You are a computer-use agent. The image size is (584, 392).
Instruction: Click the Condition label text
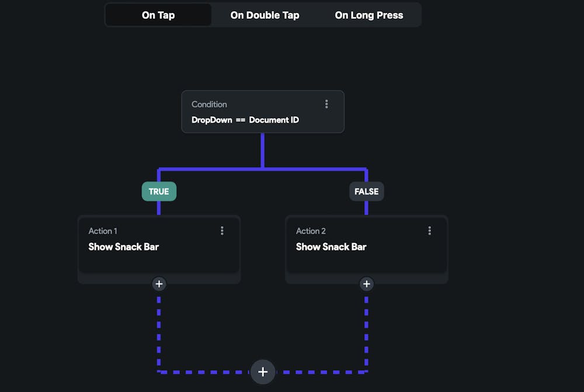[209, 104]
